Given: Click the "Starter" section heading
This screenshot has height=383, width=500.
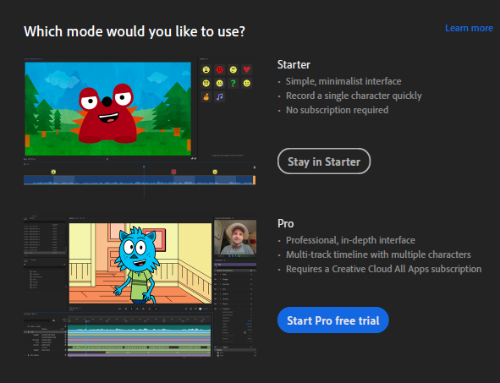Looking at the screenshot, I should pyautogui.click(x=294, y=65).
